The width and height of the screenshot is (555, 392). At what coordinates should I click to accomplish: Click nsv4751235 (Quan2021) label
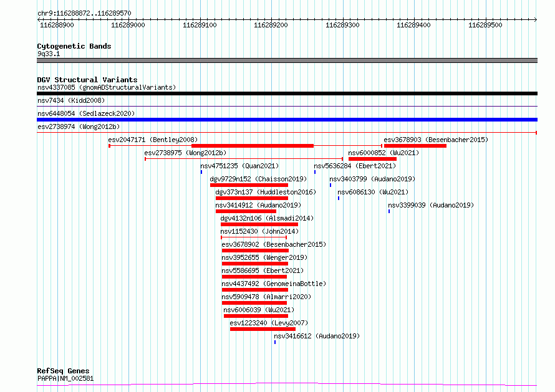pos(239,166)
